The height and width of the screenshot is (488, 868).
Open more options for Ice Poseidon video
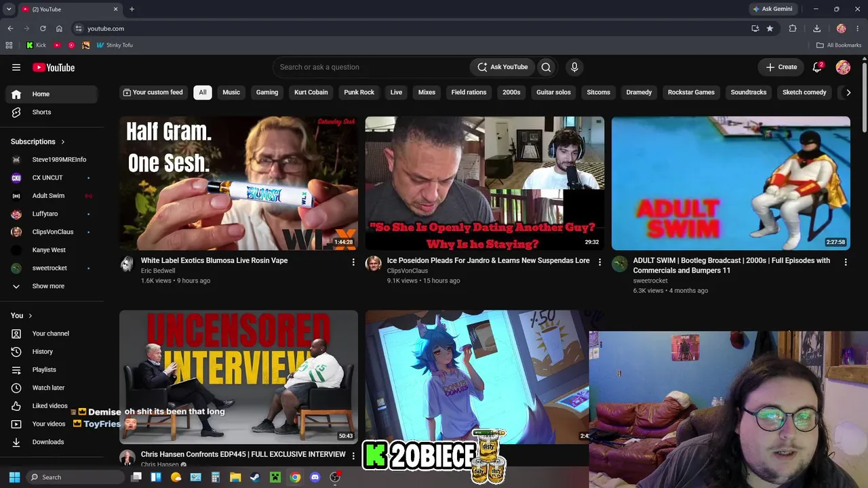pos(599,262)
